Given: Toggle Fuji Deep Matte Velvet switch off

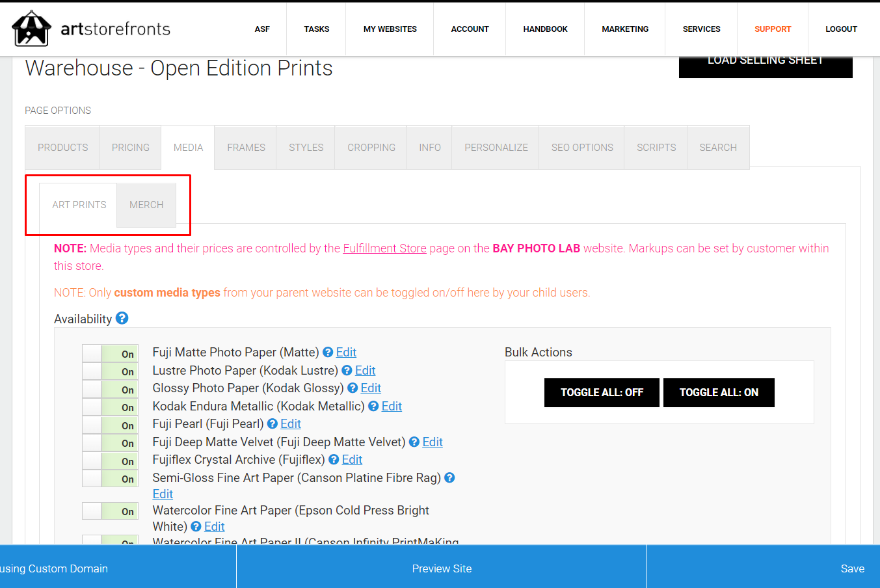Looking at the screenshot, I should 110,443.
